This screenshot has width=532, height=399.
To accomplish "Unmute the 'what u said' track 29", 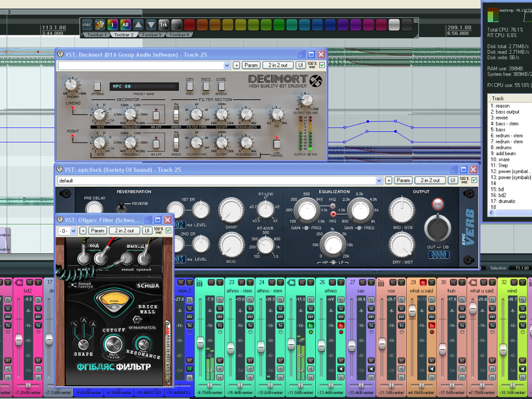I will [423, 282].
